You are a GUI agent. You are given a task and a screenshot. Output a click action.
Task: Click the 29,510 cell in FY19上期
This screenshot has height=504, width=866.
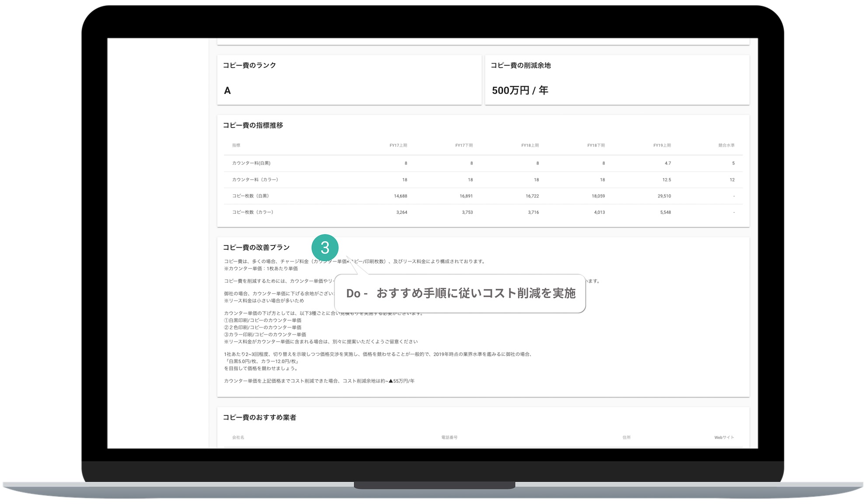[x=664, y=196]
